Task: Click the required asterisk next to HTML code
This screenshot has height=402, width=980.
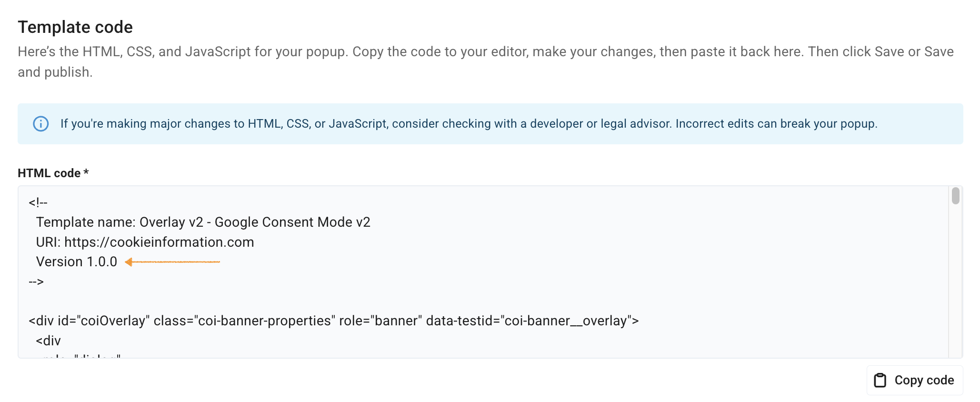Action: click(x=86, y=173)
